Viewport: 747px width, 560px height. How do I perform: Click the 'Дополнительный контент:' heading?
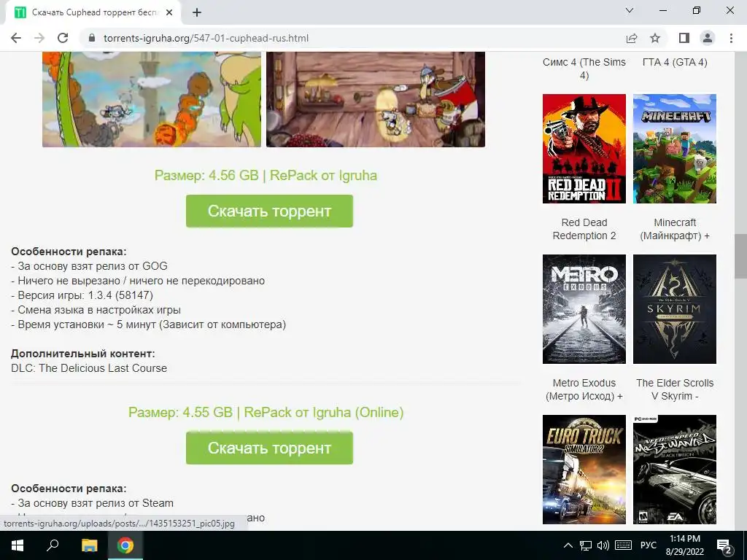(x=83, y=354)
